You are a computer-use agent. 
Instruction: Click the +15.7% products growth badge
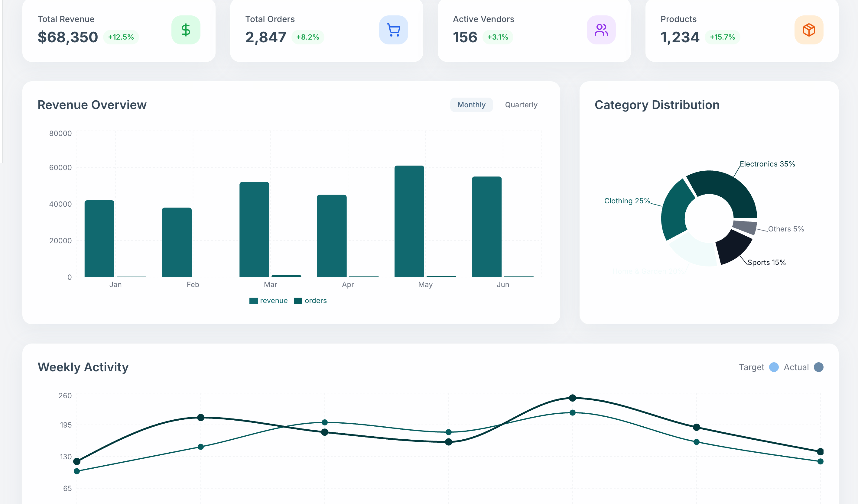click(722, 37)
